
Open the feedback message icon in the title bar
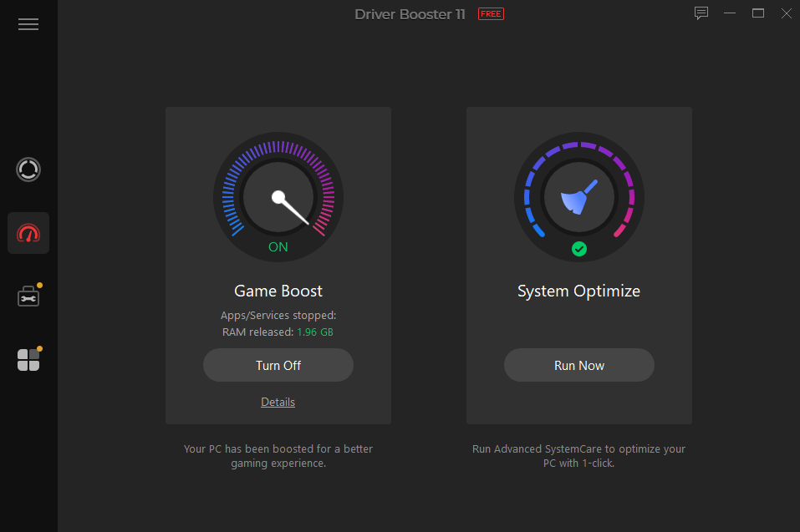coord(701,13)
